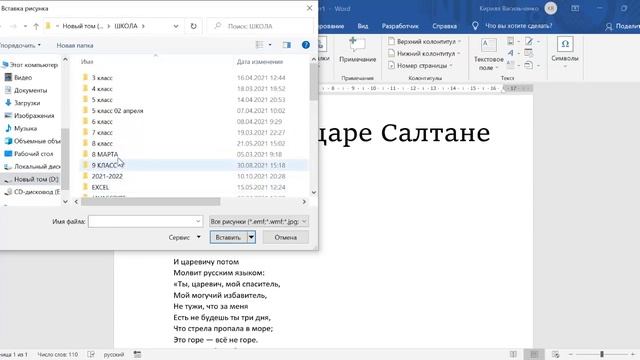640x360 pixels.
Task: Open the dialog help icon
Action: click(x=306, y=45)
